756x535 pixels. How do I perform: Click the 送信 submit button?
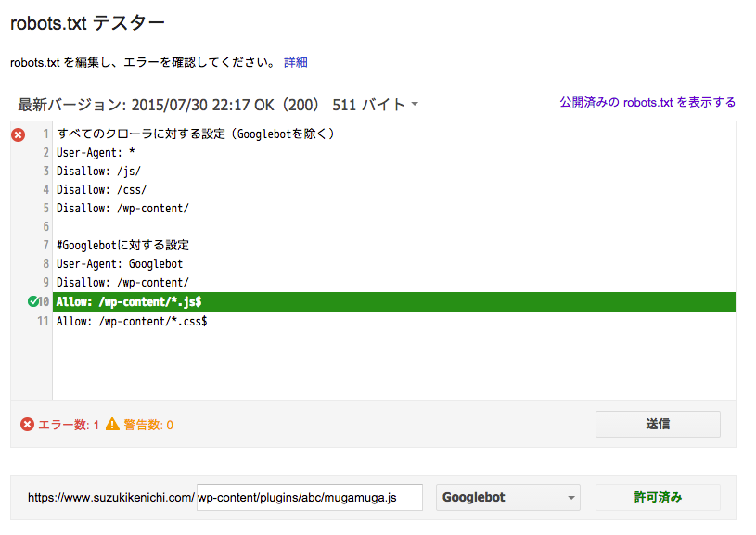(x=658, y=424)
